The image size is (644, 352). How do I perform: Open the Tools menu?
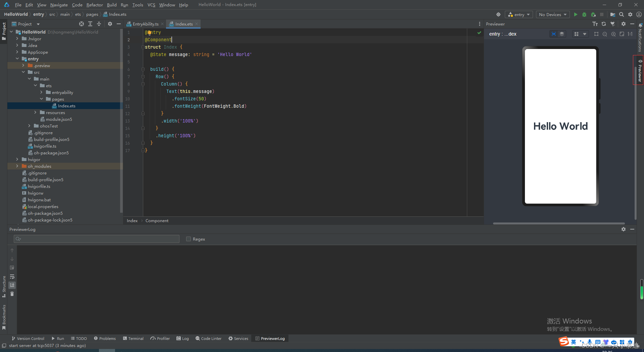(x=138, y=5)
